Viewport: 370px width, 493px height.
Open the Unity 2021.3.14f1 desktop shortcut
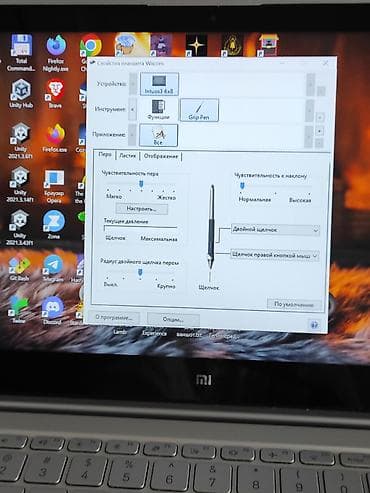click(20, 184)
